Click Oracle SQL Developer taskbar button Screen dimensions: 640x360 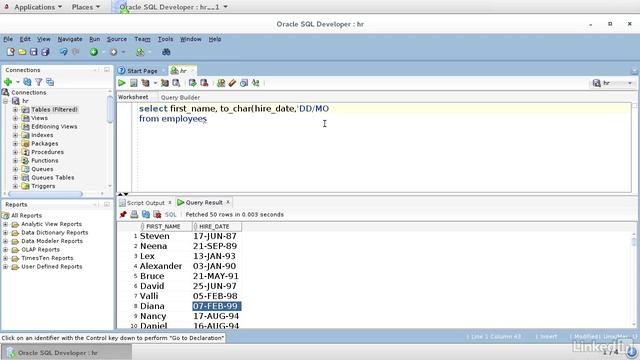coord(67,353)
